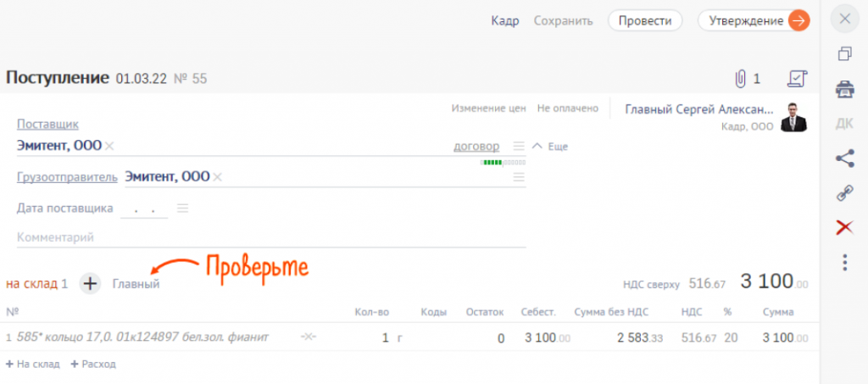Click the document signing scroll icon

tap(797, 79)
